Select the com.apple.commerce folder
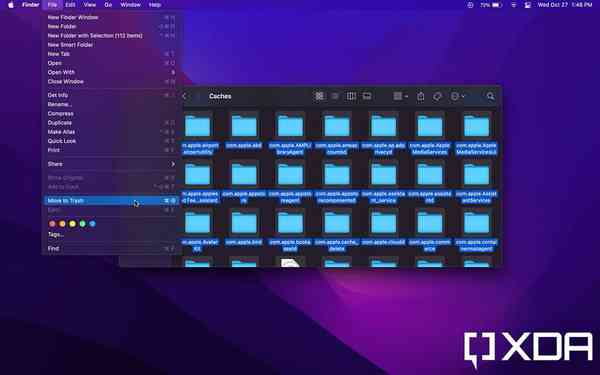Image resolution: width=600 pixels, height=375 pixels. (x=430, y=230)
